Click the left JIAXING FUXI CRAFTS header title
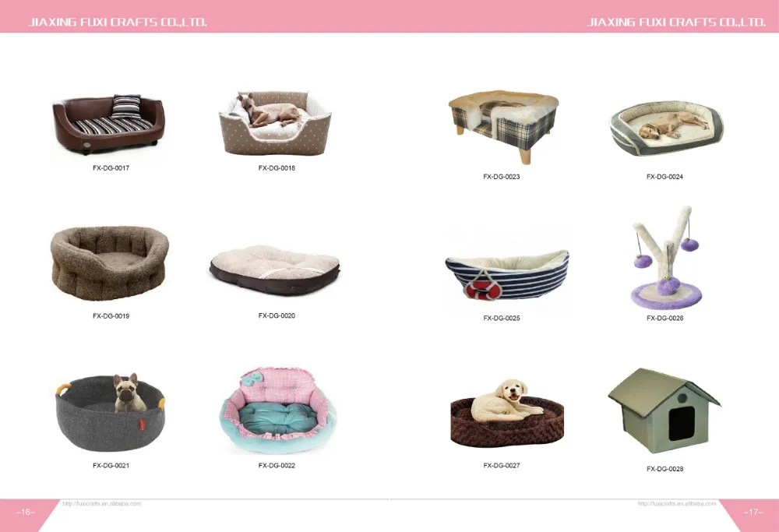Screen dimensions: 779x532 pos(118,23)
